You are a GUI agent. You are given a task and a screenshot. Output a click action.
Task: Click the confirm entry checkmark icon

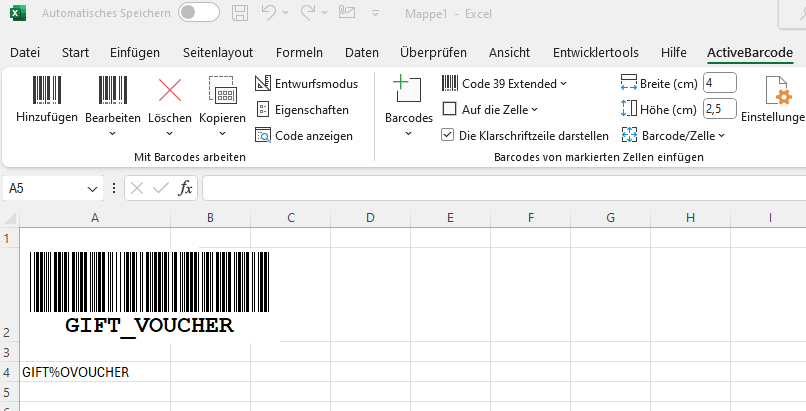click(x=161, y=189)
